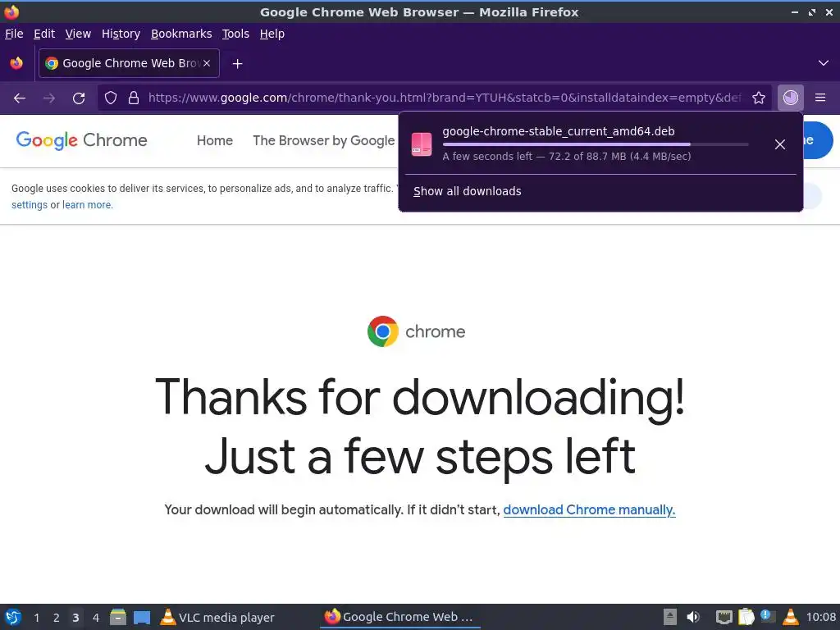This screenshot has height=630, width=840.
Task: Click the partially hidden blue download button
Action: tap(819, 140)
